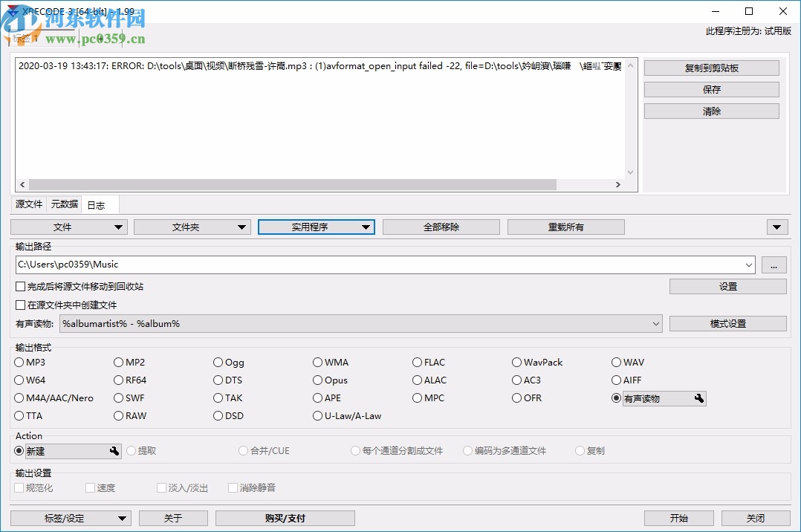Open the %albumartist% pattern dropdown
Viewport: 801px width, 532px height.
point(656,323)
